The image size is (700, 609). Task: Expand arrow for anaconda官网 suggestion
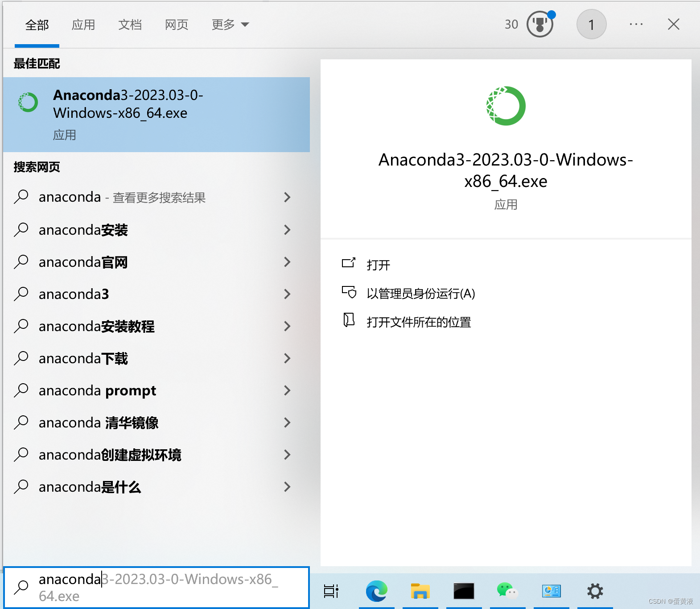(x=287, y=262)
